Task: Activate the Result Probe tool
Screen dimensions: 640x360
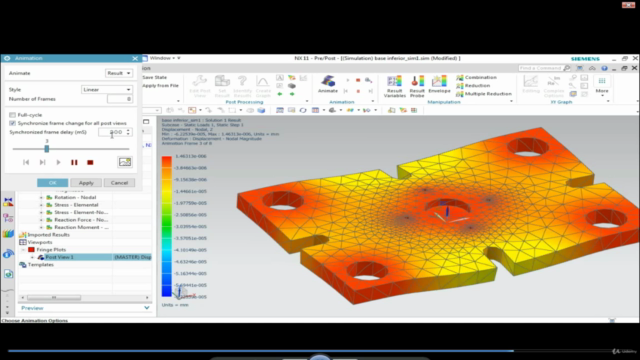Action: pyautogui.click(x=417, y=86)
